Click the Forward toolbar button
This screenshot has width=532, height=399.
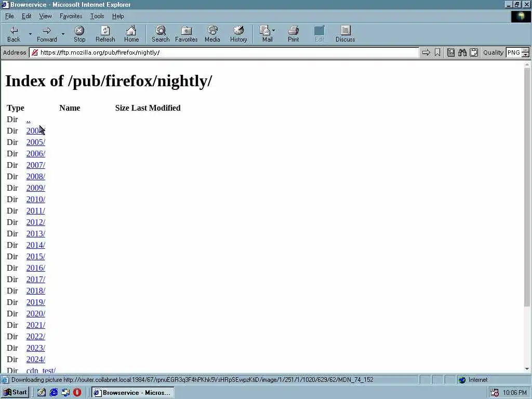[47, 34]
